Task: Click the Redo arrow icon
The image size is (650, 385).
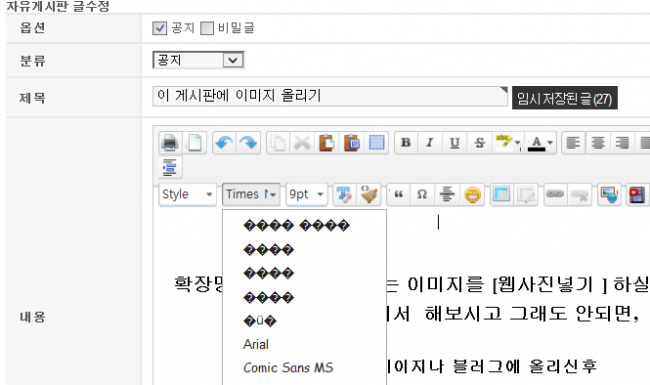Action: click(x=249, y=143)
